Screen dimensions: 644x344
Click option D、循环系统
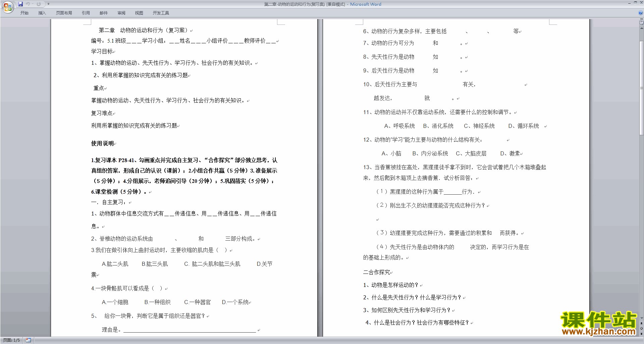[x=524, y=126]
